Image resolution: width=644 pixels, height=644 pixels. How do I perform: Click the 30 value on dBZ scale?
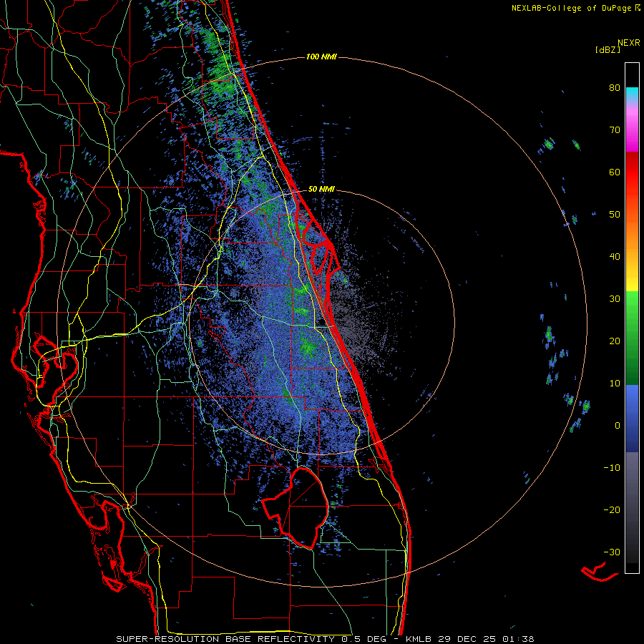[615, 299]
